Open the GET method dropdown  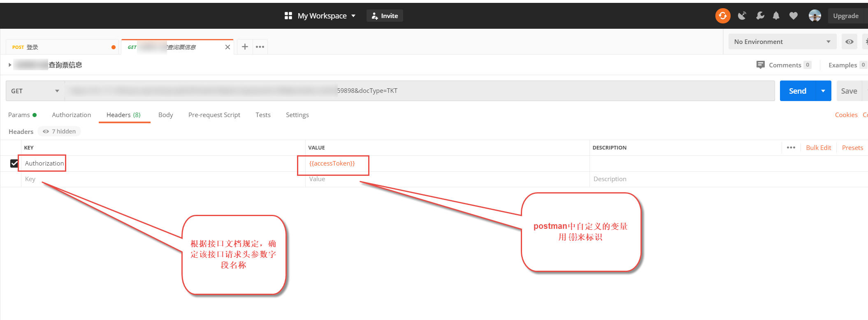[35, 91]
